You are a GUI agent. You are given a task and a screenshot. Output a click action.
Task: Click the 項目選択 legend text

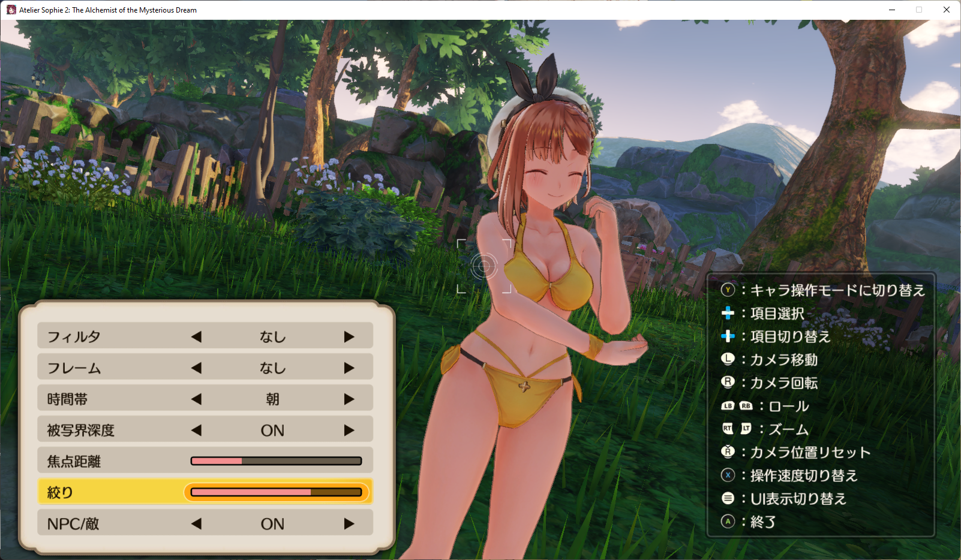coord(777,314)
